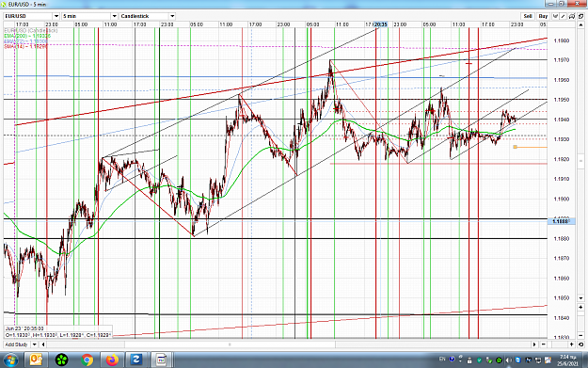Image resolution: width=588 pixels, height=368 pixels.
Task: Click the taskbar clock showing 25/6/2021
Action: [567, 360]
